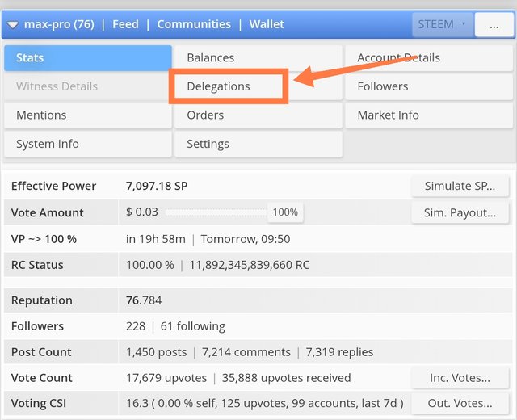
Task: Click the Vote Amount label
Action: click(47, 213)
